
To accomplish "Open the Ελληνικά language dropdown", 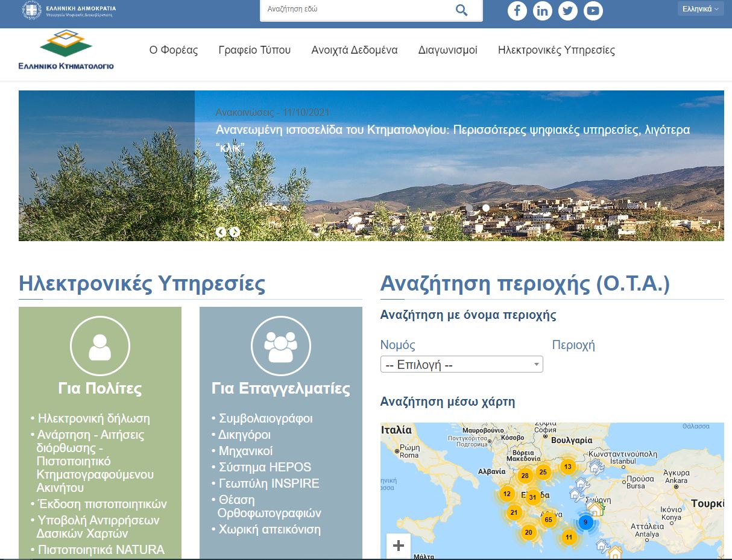I will tap(699, 8).
